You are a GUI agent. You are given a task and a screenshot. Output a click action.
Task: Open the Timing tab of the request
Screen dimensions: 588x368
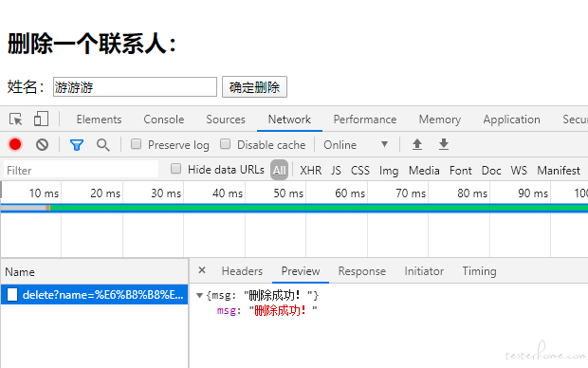(479, 271)
